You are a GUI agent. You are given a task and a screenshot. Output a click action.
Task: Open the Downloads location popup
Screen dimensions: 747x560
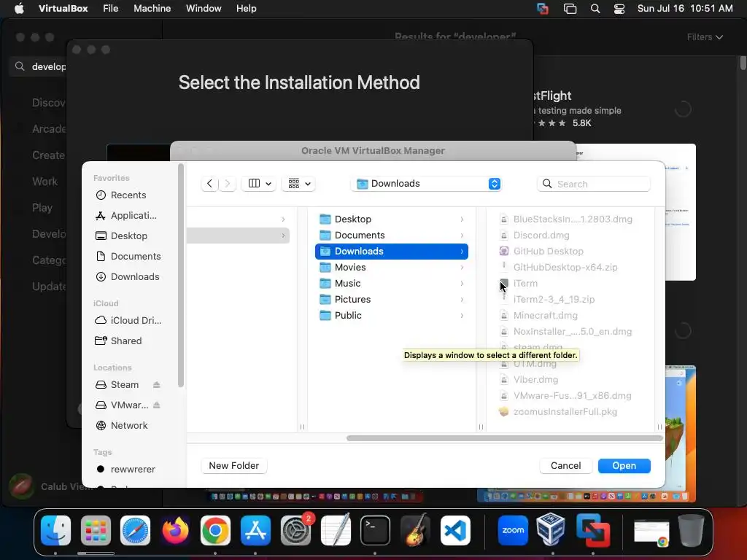tap(426, 184)
